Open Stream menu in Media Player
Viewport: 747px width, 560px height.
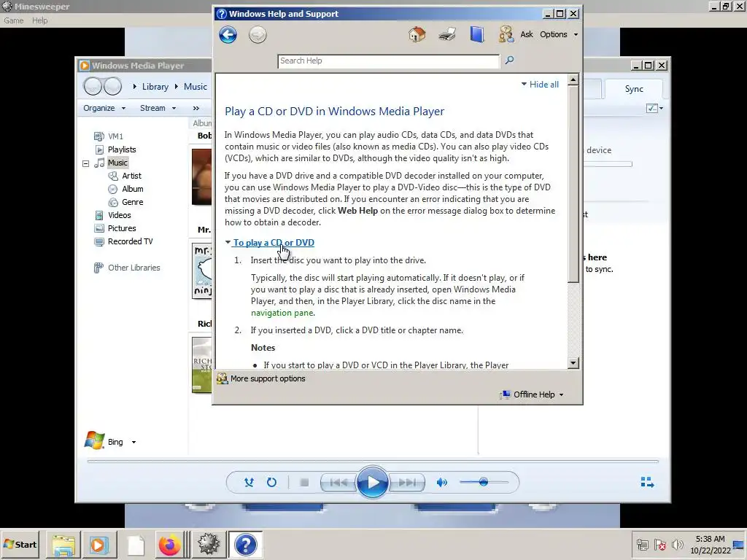(x=158, y=108)
